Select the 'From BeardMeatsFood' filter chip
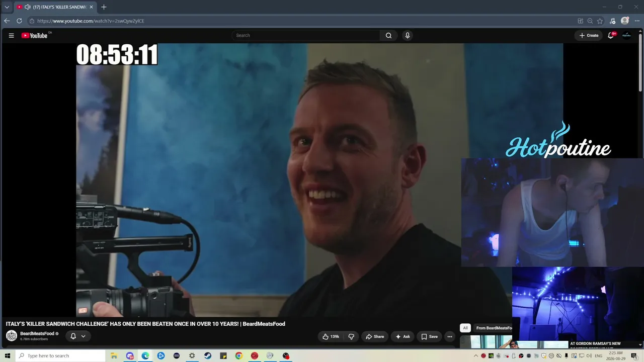The width and height of the screenshot is (644, 362). pyautogui.click(x=494, y=328)
